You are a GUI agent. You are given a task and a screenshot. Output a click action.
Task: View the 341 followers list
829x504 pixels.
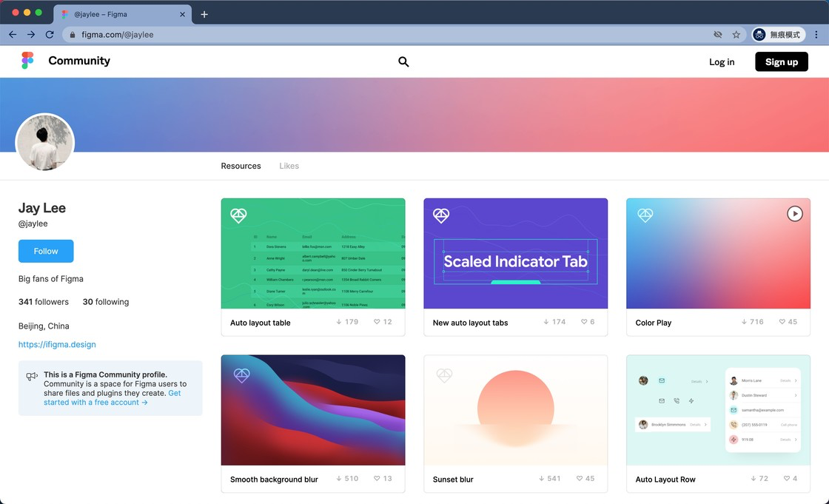44,302
